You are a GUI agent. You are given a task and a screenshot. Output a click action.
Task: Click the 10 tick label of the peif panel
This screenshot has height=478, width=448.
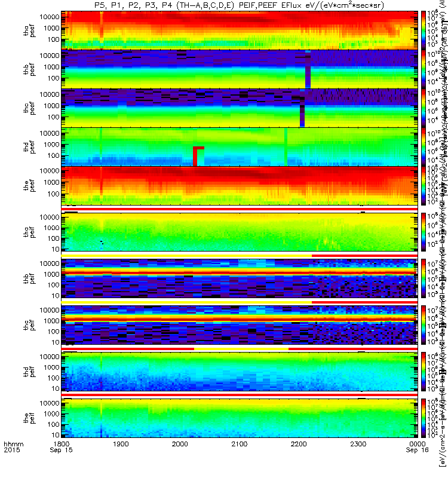pyautogui.click(x=56, y=435)
